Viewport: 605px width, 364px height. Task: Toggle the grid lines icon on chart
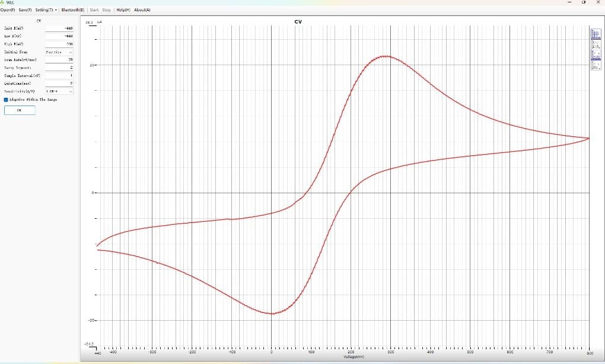[596, 34]
